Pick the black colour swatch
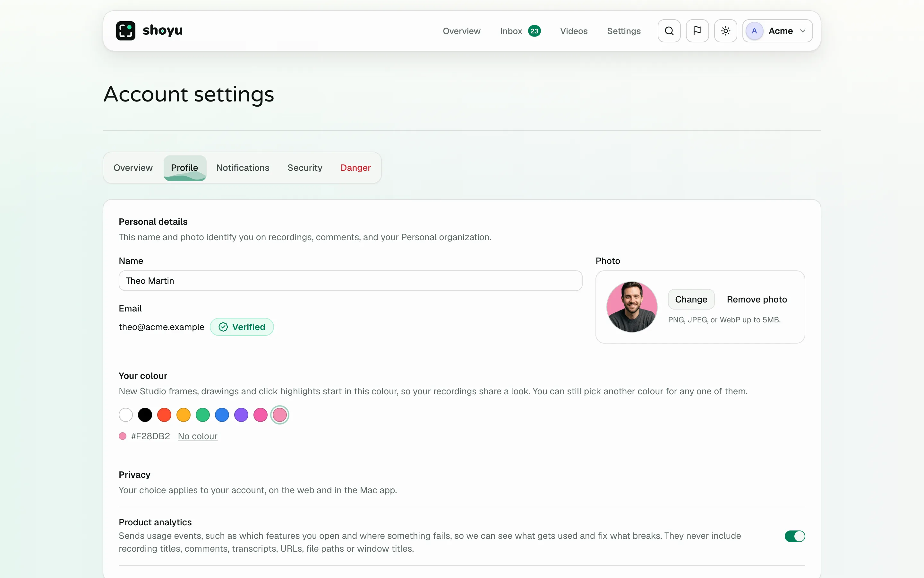 pos(145,415)
